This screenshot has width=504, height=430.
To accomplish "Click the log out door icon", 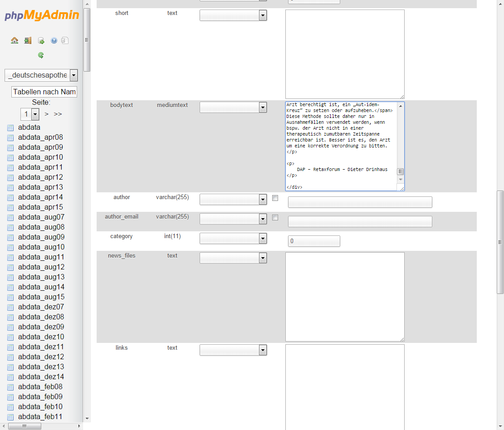I will [x=28, y=40].
